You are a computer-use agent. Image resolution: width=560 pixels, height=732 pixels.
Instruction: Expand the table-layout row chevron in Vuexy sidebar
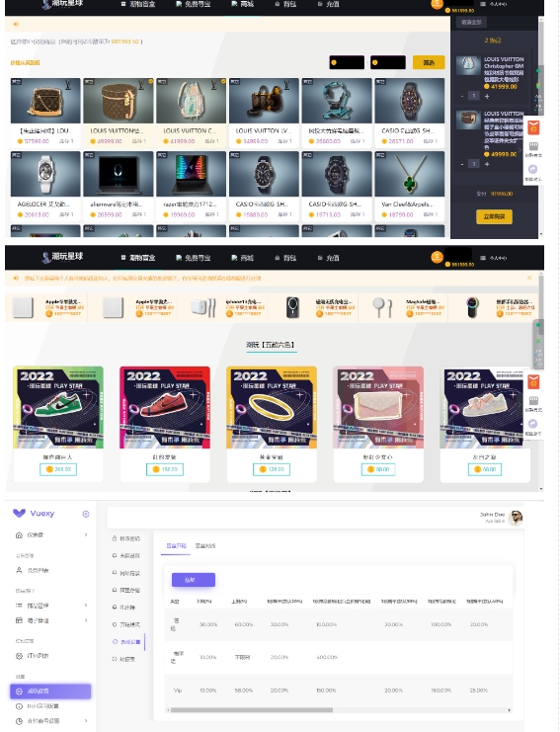tap(86, 620)
